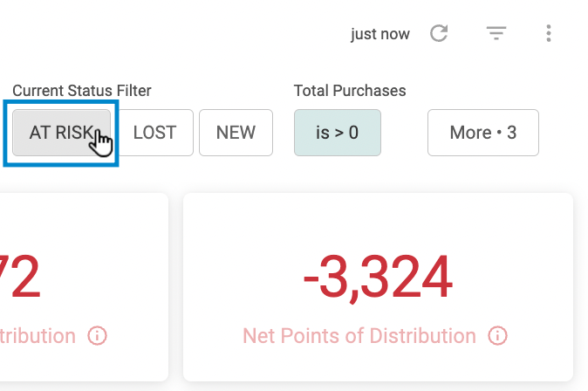Toggle the filters bar icon

[496, 33]
